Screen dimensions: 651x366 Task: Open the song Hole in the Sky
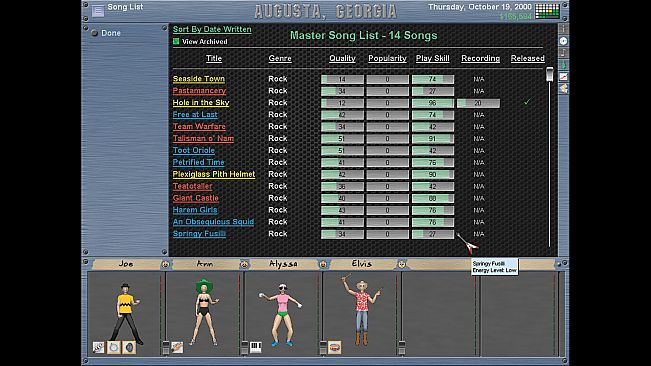click(201, 102)
